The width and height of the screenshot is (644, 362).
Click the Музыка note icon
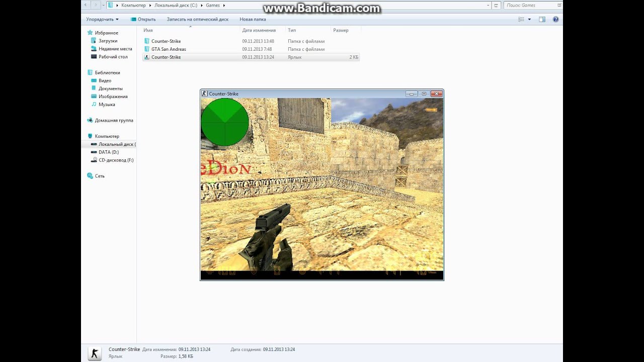(94, 105)
